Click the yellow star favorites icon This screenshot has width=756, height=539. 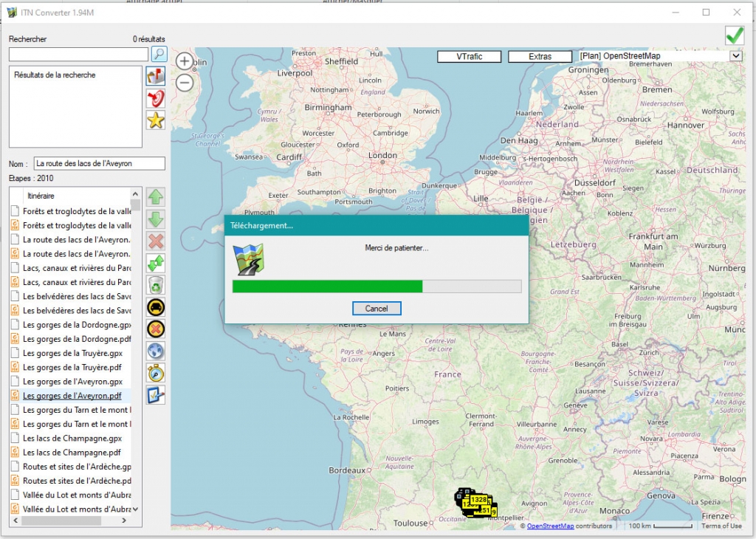click(x=156, y=120)
